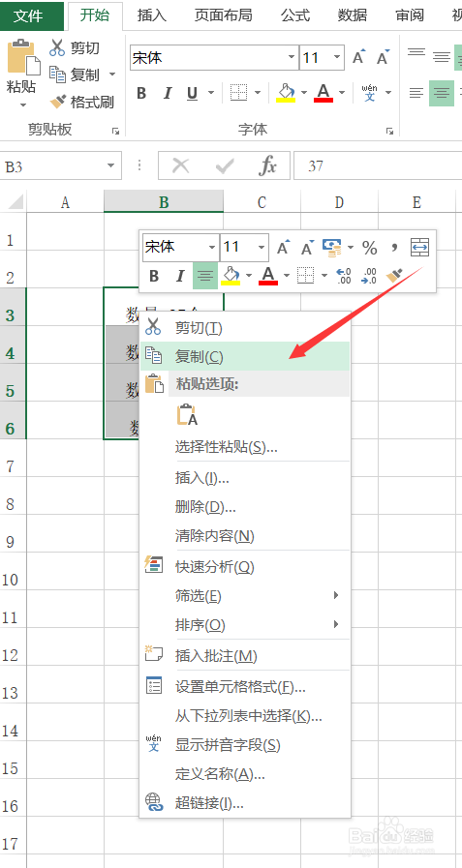Open the mini toolbar font name dropdown
This screenshot has height=868, width=462.
click(x=212, y=247)
